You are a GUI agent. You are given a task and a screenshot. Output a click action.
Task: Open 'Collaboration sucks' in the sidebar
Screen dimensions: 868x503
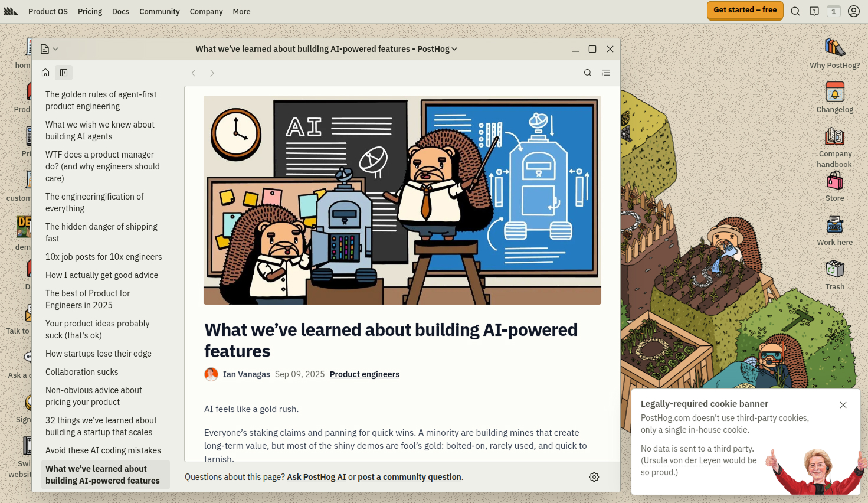pos(82,372)
